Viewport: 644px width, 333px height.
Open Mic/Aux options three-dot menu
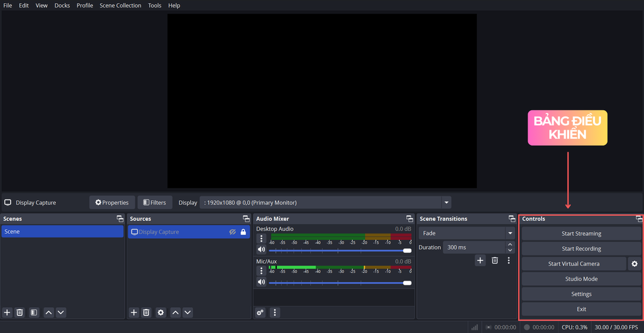coord(261,271)
